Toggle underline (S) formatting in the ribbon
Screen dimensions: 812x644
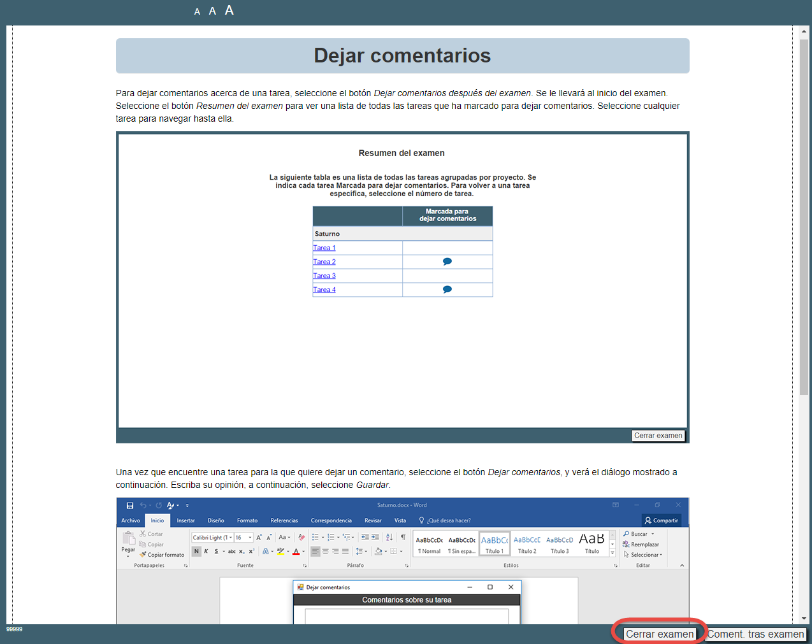point(216,551)
